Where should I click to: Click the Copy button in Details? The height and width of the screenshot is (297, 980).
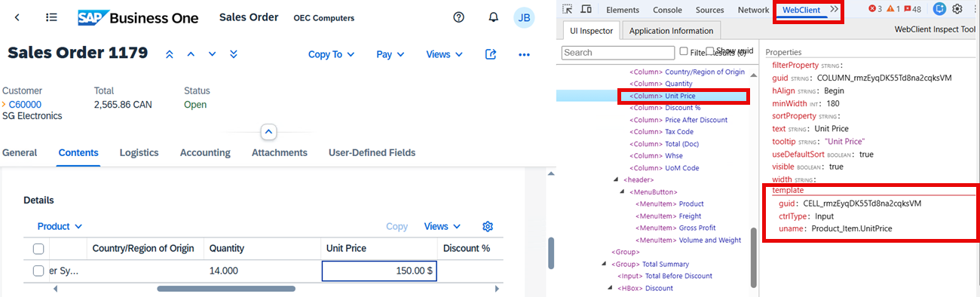tap(397, 226)
